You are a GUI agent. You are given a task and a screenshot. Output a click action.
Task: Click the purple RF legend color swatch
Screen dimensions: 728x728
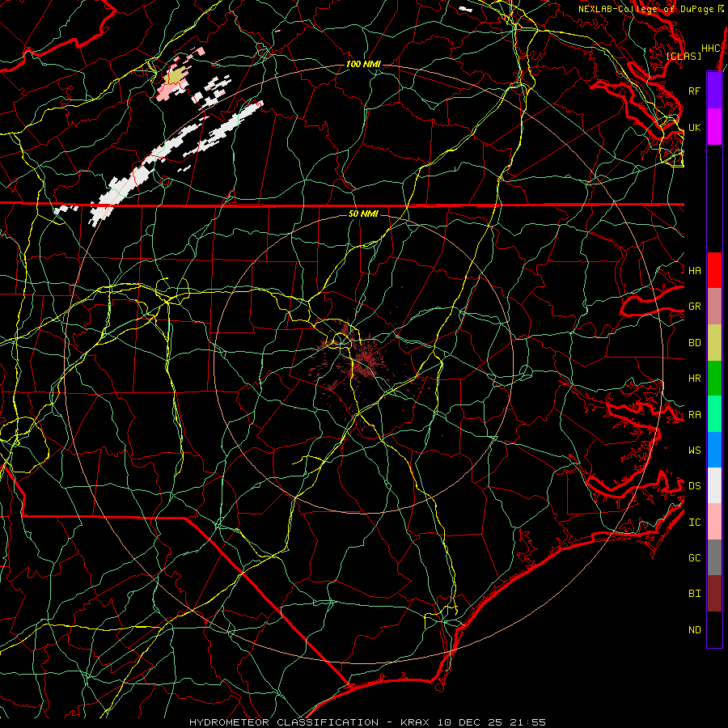coord(714,91)
